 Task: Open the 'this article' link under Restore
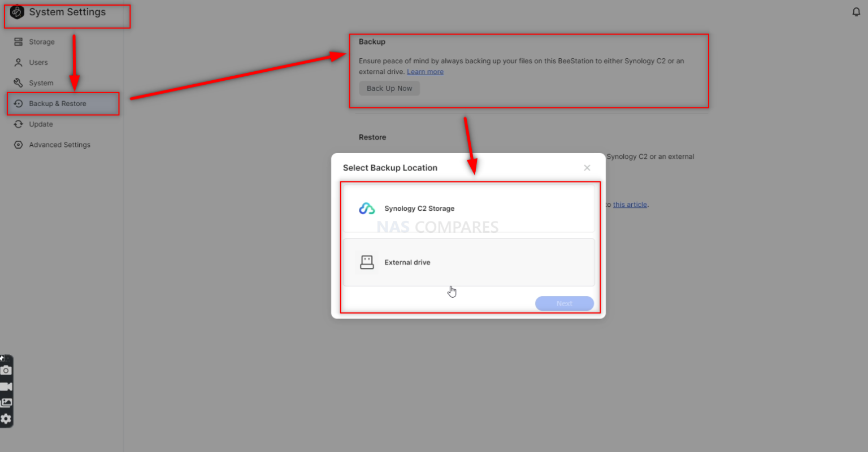tap(630, 204)
